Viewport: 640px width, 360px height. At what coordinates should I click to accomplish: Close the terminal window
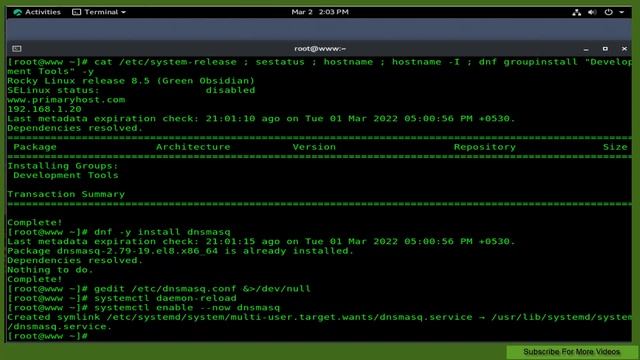(x=624, y=49)
